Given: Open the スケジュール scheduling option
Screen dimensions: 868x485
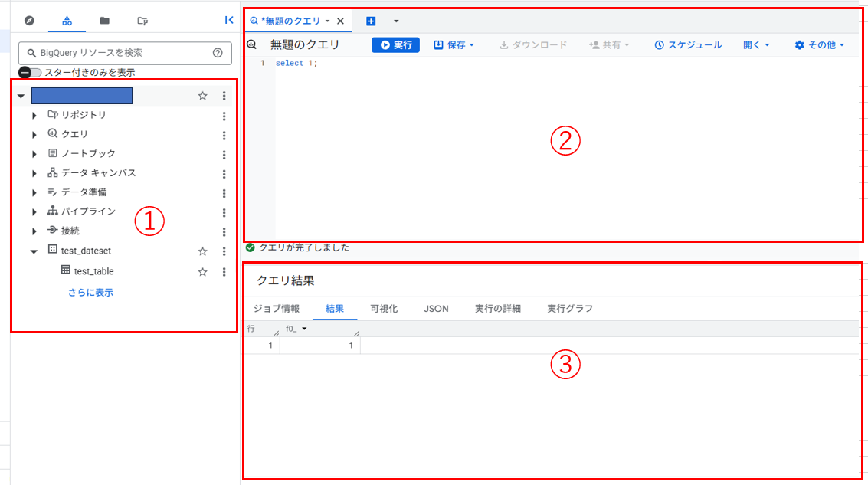Looking at the screenshot, I should coord(688,45).
